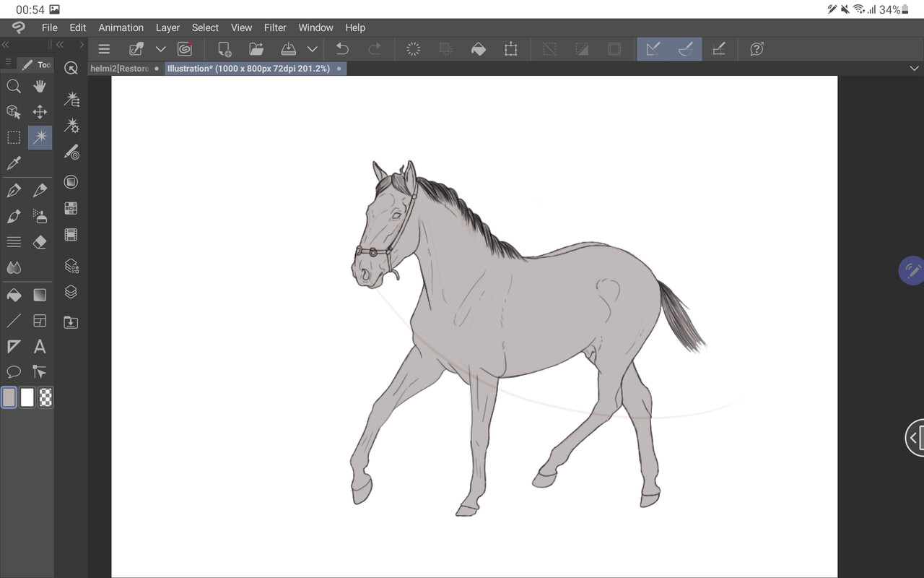The image size is (924, 578).
Task: Open the Tool Property palette icon
Action: (71, 126)
